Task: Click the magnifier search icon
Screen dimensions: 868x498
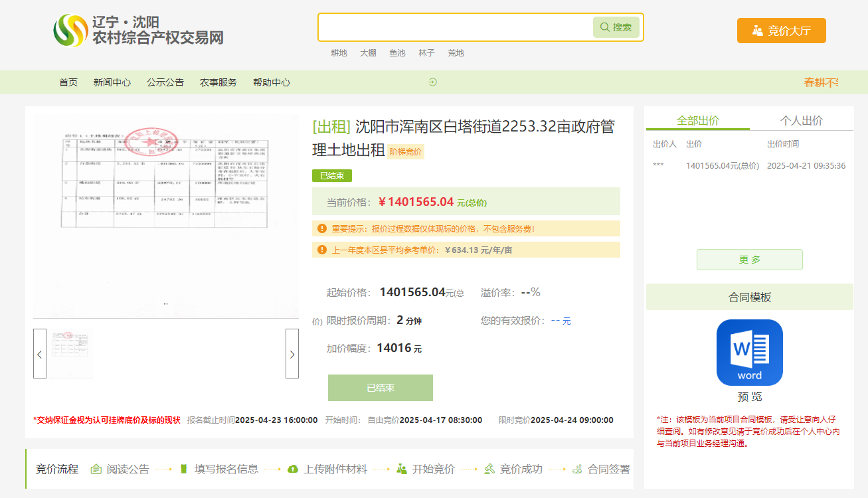Action: (x=604, y=27)
